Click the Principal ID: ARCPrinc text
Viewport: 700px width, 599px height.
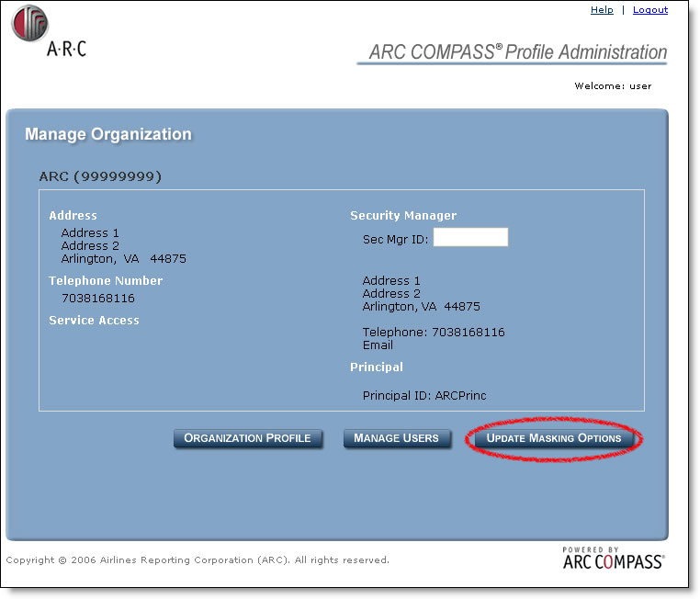coord(424,396)
